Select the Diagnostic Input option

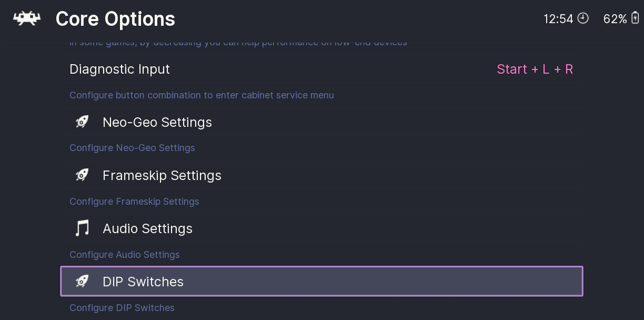click(120, 69)
